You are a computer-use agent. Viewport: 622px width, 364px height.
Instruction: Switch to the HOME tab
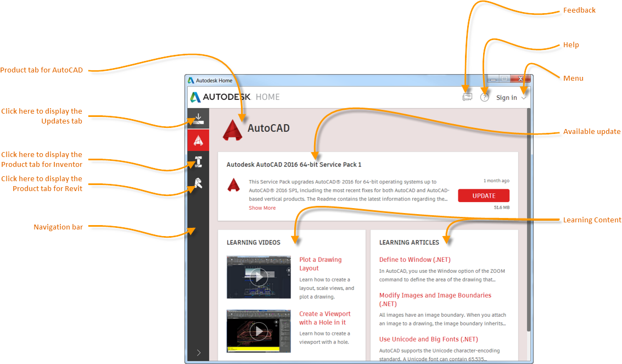click(268, 97)
